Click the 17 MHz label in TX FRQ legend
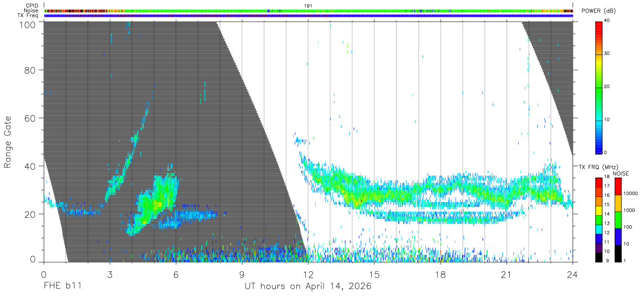Image resolution: width=644 pixels, height=297 pixels. click(x=607, y=186)
